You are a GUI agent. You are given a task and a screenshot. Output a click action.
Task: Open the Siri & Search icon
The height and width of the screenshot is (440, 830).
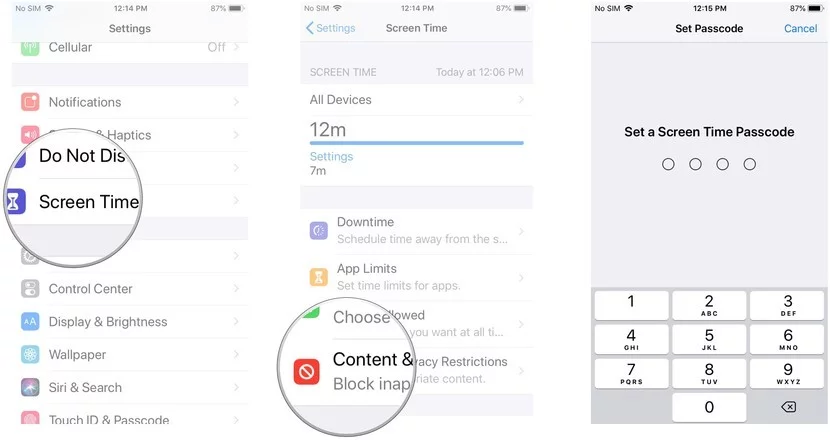tap(30, 387)
